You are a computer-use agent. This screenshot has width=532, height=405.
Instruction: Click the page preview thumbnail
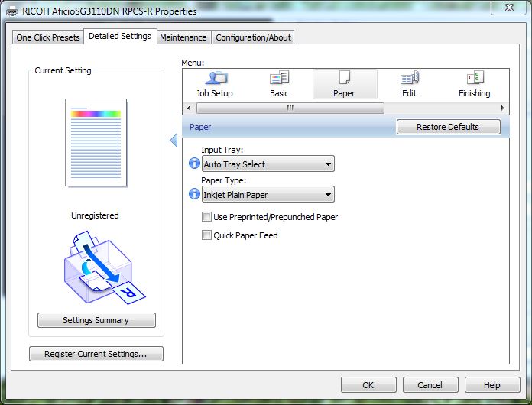[x=96, y=142]
